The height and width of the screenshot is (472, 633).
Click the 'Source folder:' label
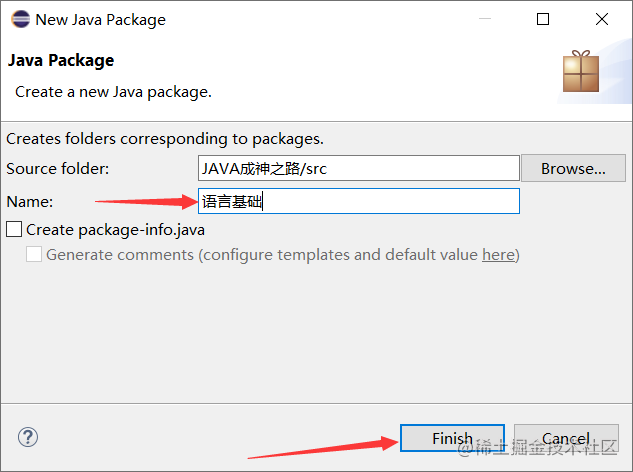click(57, 168)
